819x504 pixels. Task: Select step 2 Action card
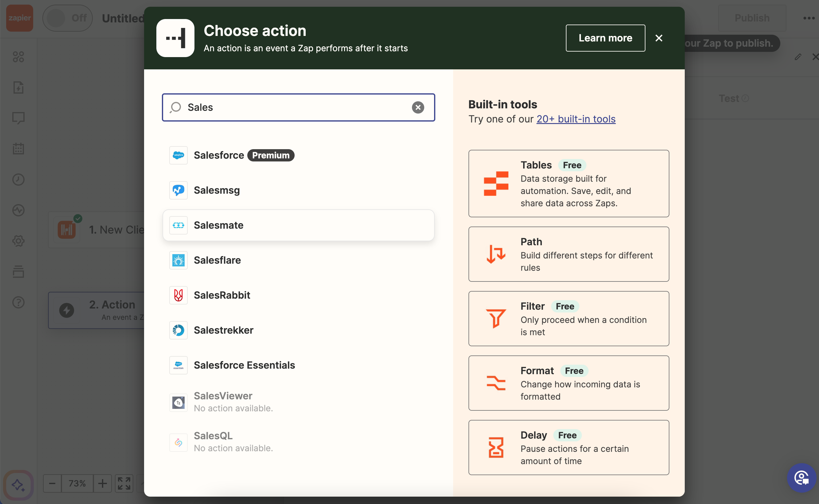click(97, 310)
